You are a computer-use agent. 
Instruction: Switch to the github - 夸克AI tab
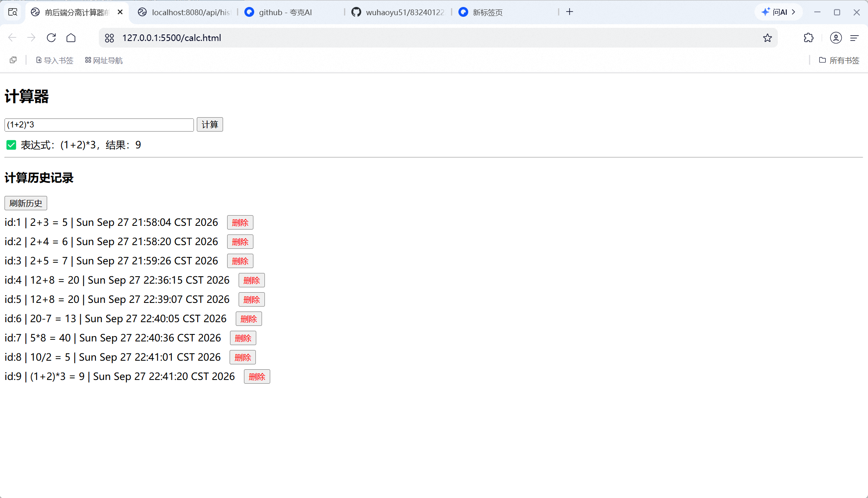292,12
